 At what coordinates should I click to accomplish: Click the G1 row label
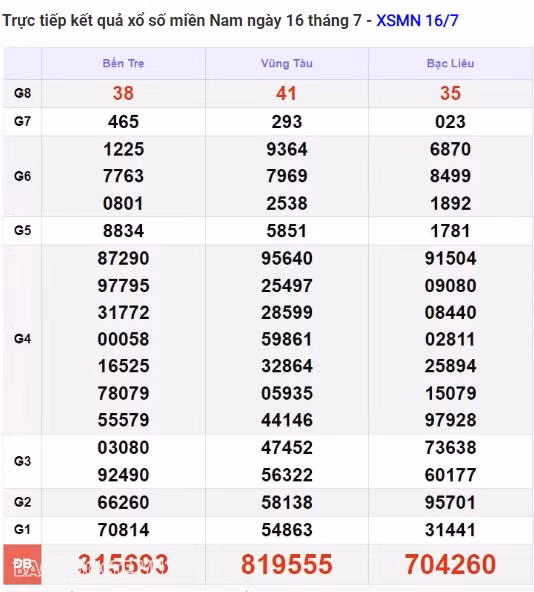coord(22,529)
